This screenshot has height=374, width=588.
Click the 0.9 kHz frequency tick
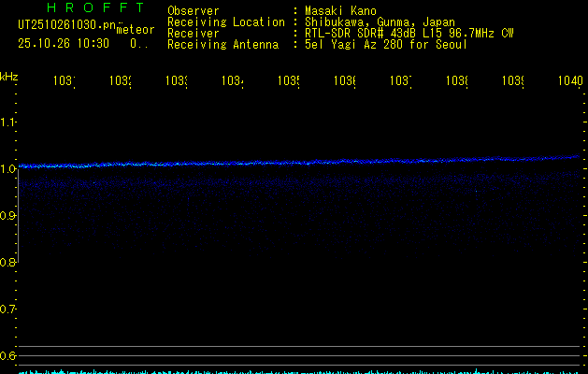8,216
